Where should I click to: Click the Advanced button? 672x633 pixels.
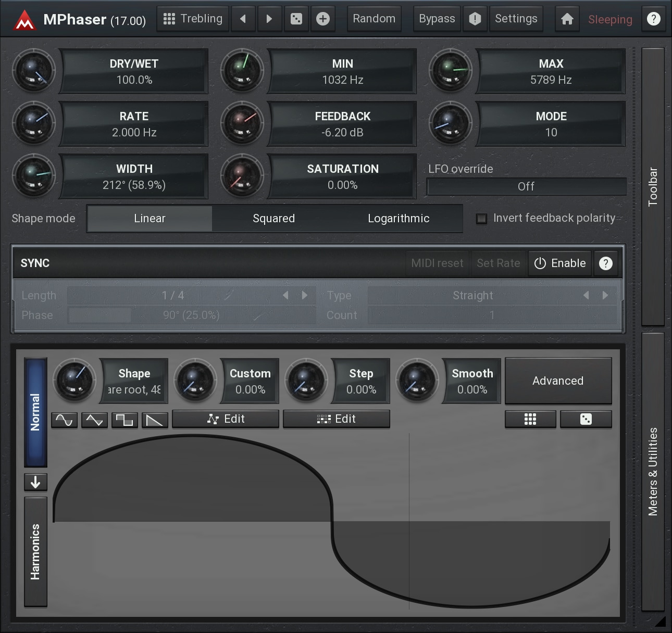558,381
